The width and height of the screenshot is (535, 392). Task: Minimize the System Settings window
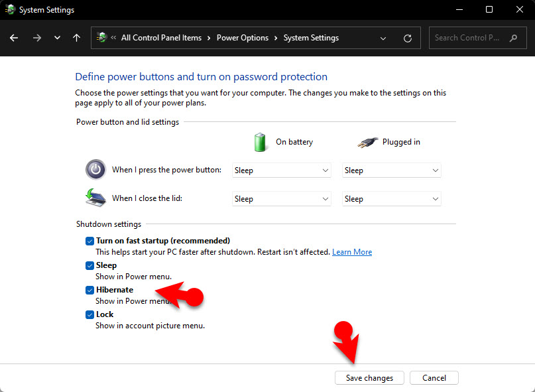coord(459,9)
